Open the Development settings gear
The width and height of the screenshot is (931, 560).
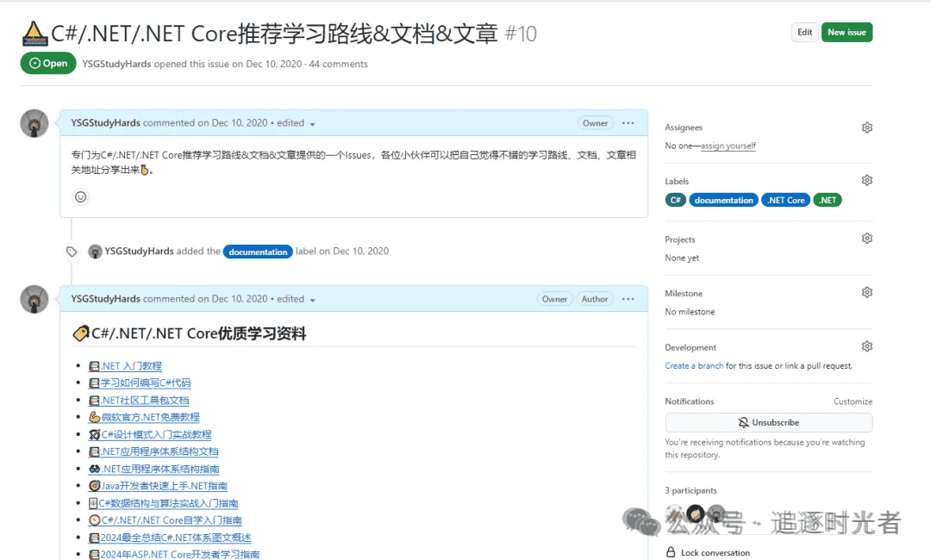tap(867, 345)
